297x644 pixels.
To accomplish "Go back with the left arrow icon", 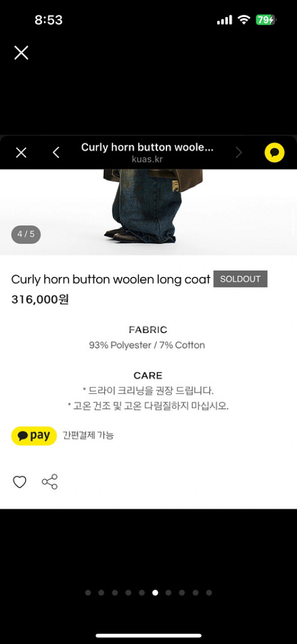I will coord(57,153).
